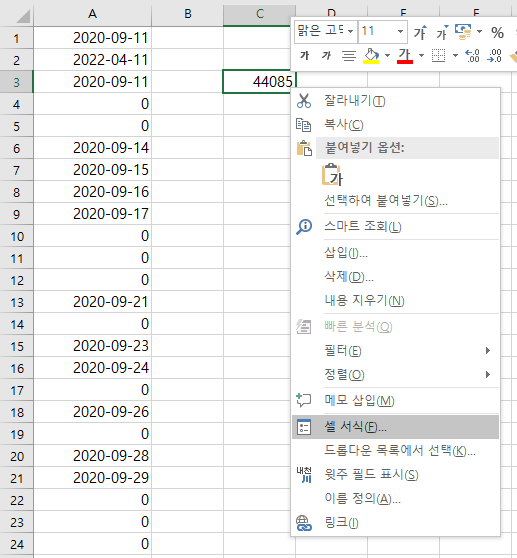This screenshot has height=558, width=517.
Task: Open the font color dropdown arrow
Action: point(421,56)
